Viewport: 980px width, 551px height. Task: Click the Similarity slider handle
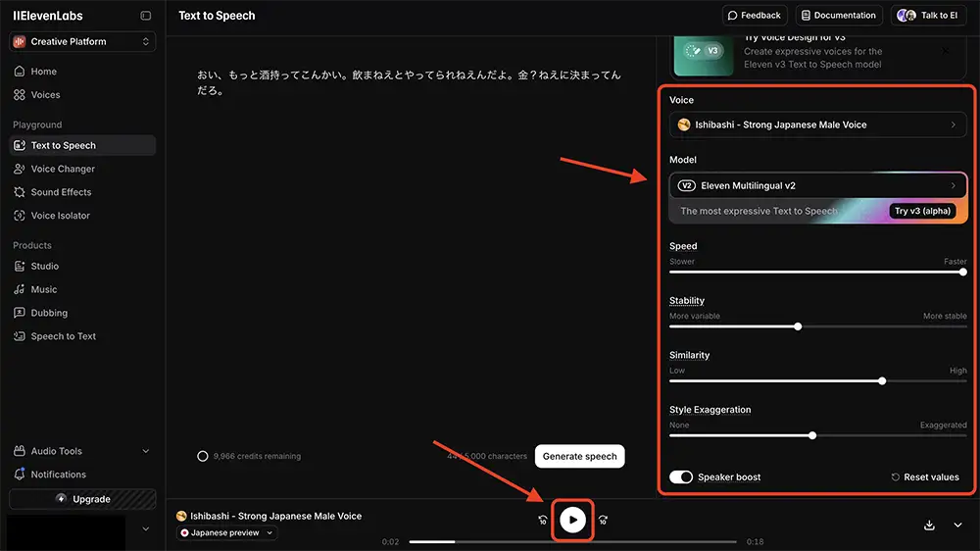[x=882, y=380]
